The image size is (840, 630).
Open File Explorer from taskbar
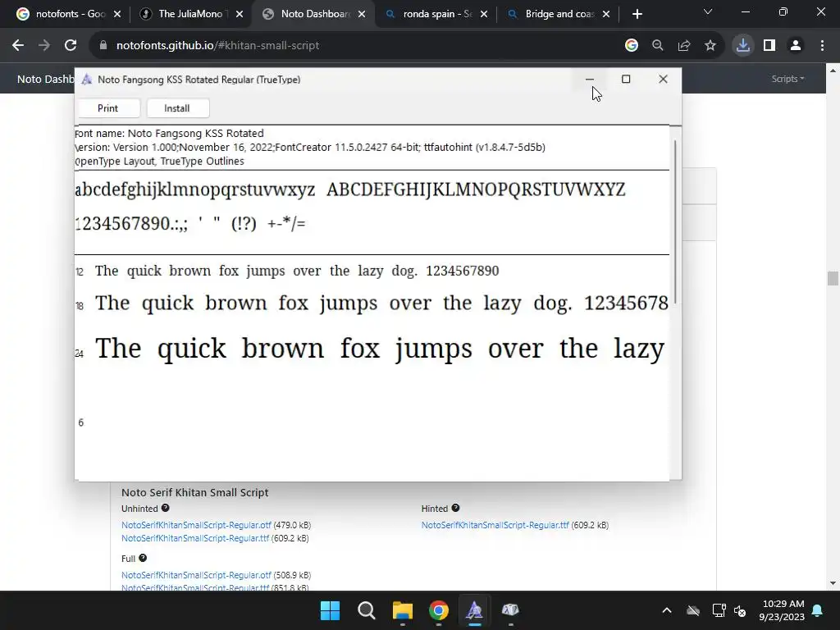point(402,610)
